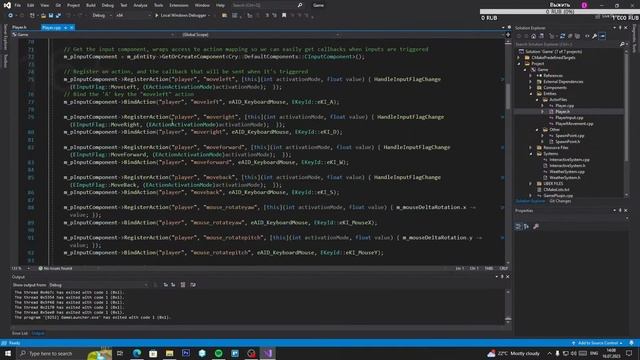This screenshot has height=360, width=640.
Task: Open the Extensions menu
Action: click(179, 5)
